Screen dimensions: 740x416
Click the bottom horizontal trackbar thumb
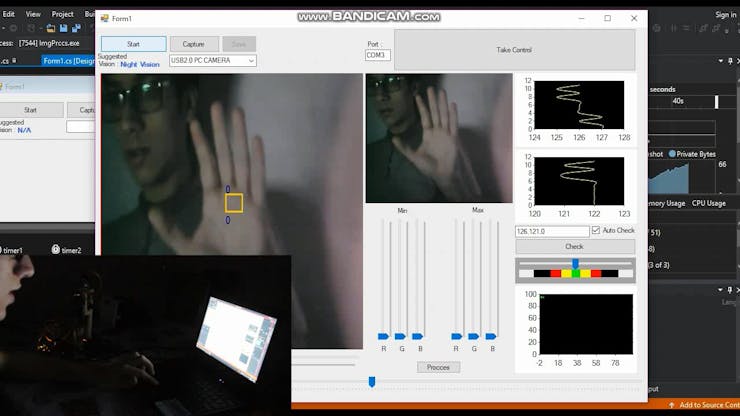(372, 382)
